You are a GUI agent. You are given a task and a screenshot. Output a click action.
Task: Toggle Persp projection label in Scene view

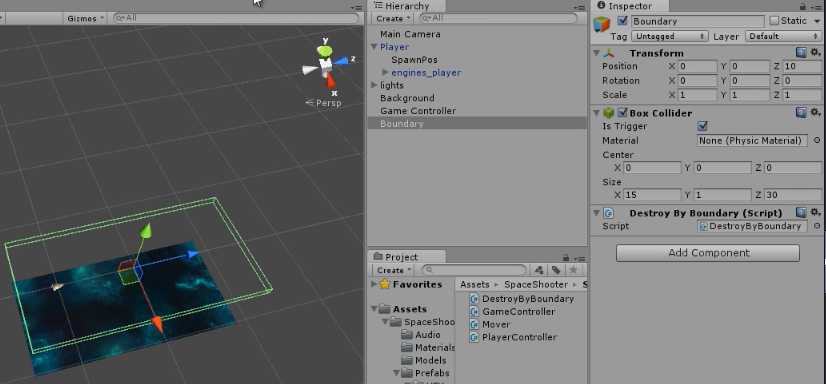(x=323, y=103)
